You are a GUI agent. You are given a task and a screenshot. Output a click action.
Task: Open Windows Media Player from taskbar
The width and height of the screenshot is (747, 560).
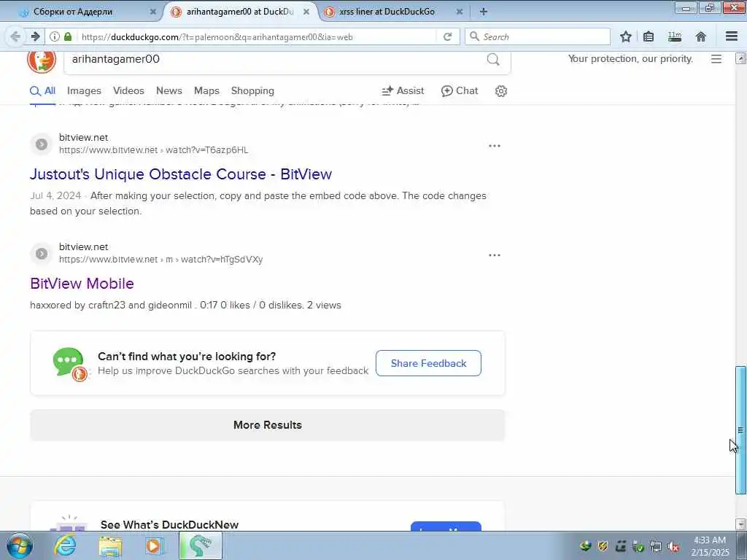click(x=155, y=545)
